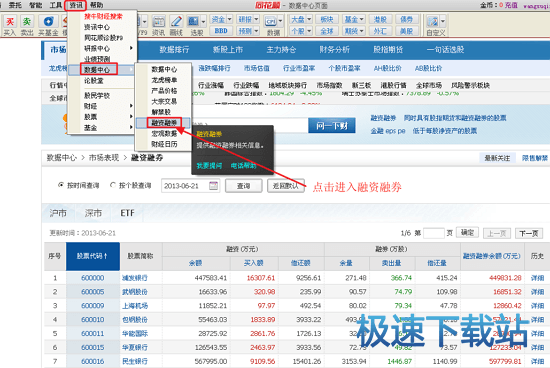The width and height of the screenshot is (550, 368).
Task: Open the calendar icon beside the date field
Action: 213,186
